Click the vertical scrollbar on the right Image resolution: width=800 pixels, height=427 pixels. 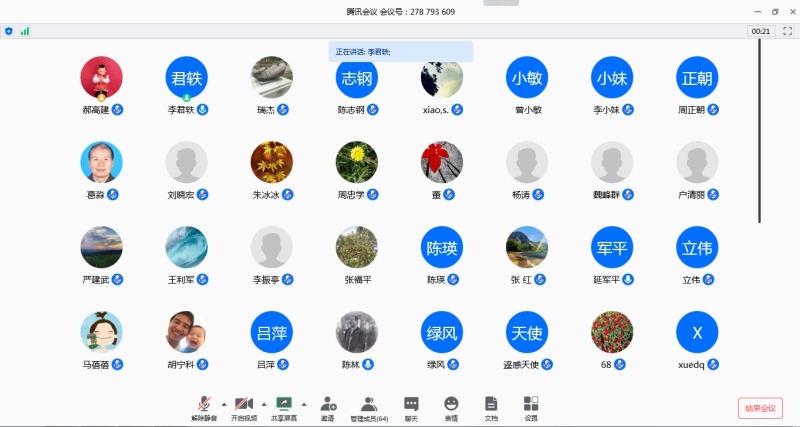[759, 130]
